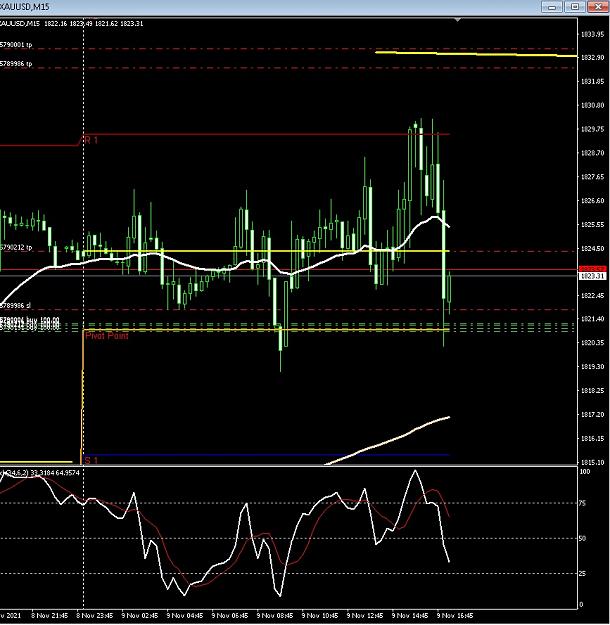Click the S 1 support label
The width and height of the screenshot is (610, 625).
[x=91, y=461]
